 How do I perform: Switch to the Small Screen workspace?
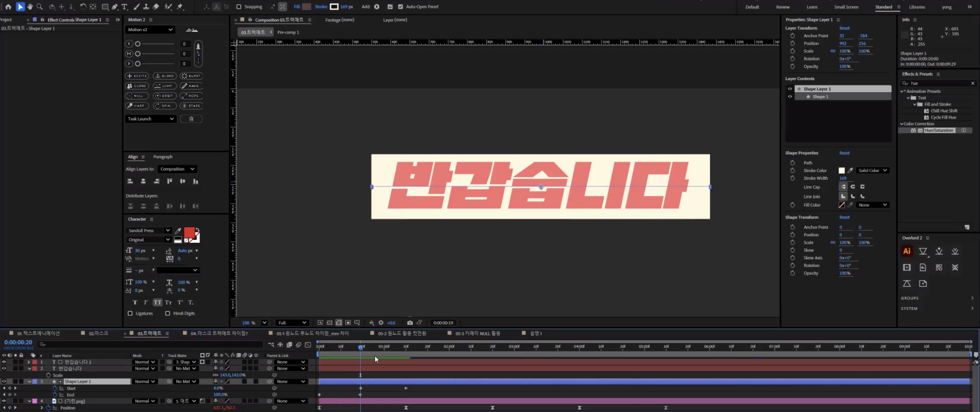click(x=846, y=7)
